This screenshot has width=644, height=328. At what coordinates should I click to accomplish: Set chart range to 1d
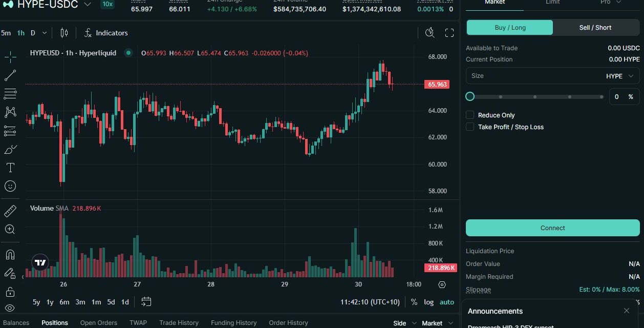tap(125, 302)
